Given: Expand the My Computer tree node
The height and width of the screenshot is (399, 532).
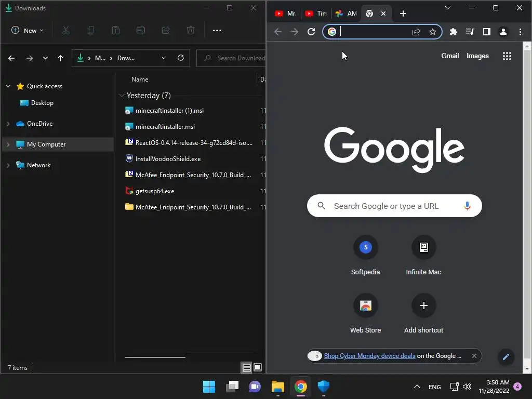Looking at the screenshot, I should 8,144.
